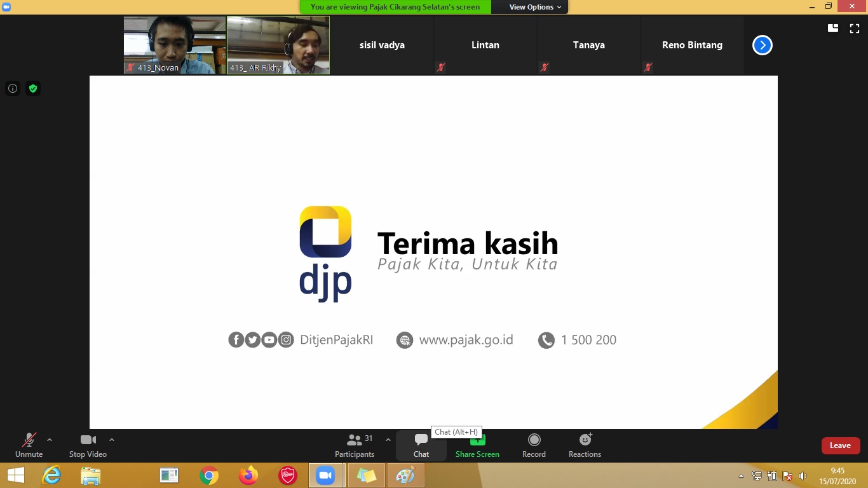Unmute the microphone
Screen dimensions: 868x488
[x=29, y=445]
